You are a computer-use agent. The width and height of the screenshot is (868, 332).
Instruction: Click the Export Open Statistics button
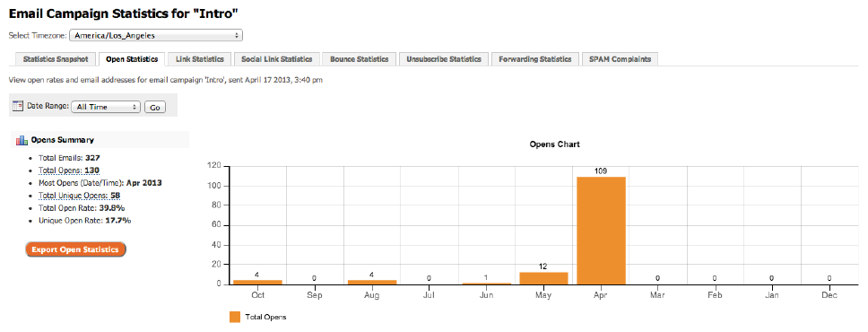(75, 249)
